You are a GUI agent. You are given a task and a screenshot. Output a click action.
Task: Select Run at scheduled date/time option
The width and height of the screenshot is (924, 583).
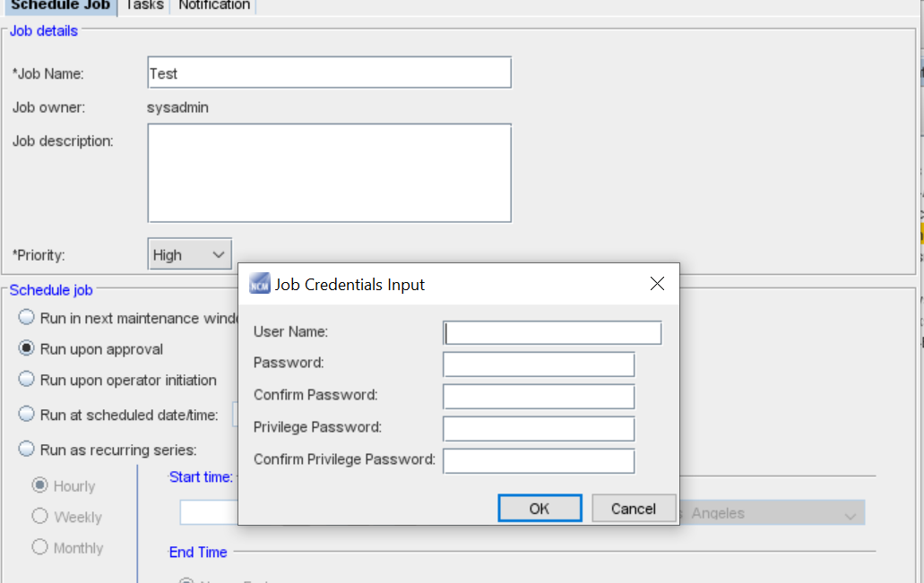(27, 414)
